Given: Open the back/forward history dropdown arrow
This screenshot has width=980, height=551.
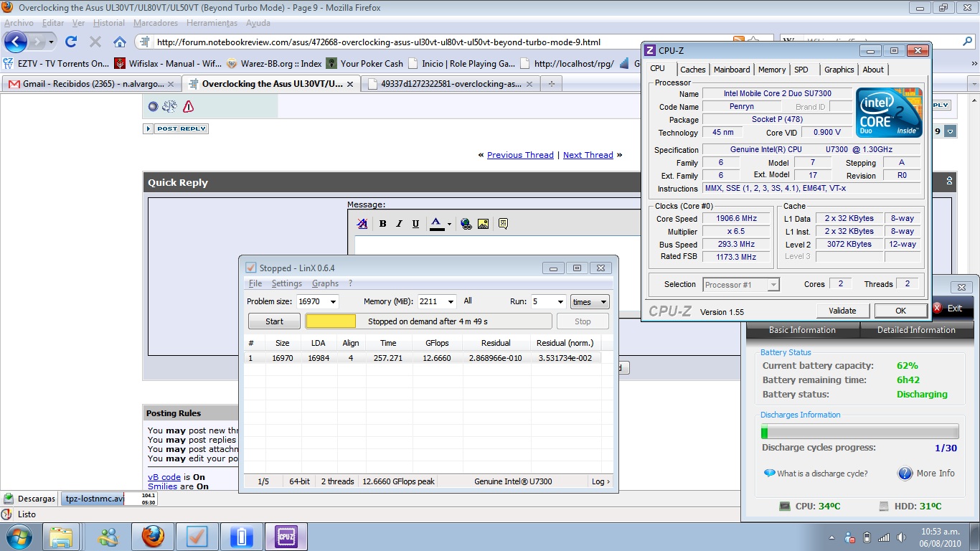Looking at the screenshot, I should 51,42.
